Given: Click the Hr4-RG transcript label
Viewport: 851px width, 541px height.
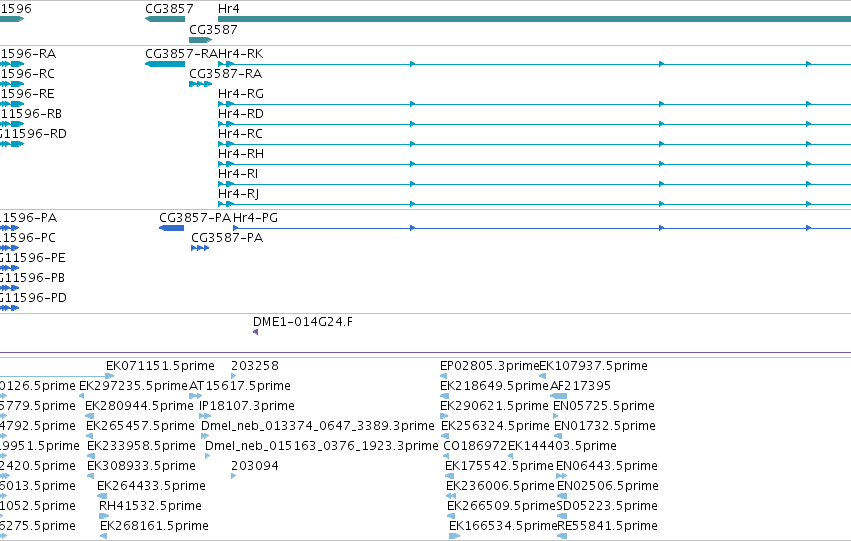Looking at the screenshot, I should pyautogui.click(x=240, y=94).
